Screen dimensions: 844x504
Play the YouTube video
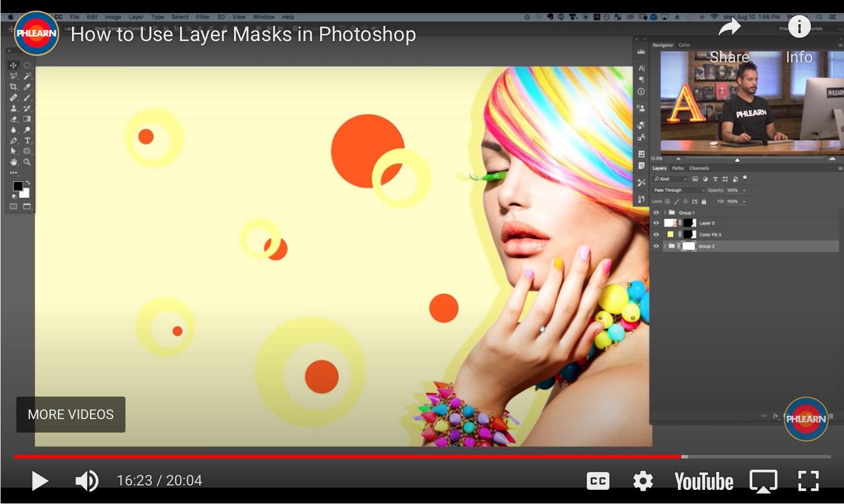pos(39,481)
